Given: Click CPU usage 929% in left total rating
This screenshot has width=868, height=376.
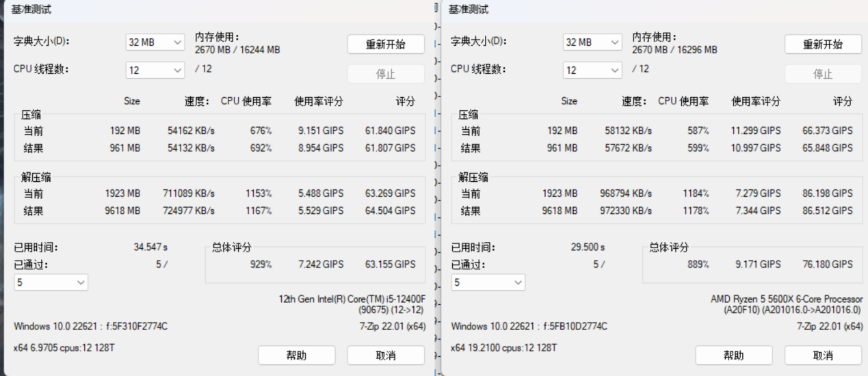Looking at the screenshot, I should pos(261,265).
